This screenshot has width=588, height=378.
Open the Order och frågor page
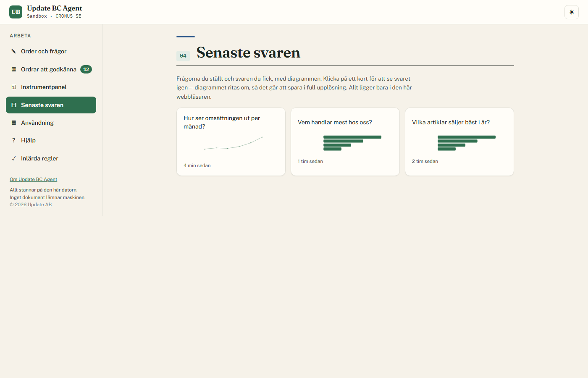tap(51, 51)
